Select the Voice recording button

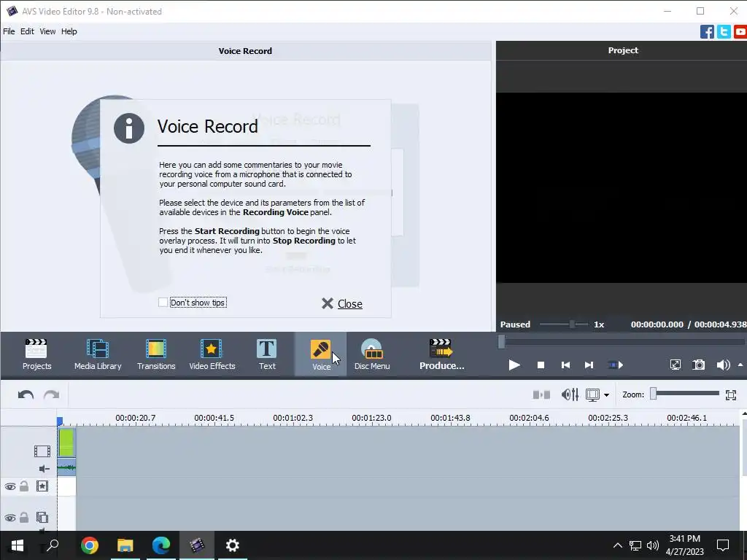click(x=321, y=354)
